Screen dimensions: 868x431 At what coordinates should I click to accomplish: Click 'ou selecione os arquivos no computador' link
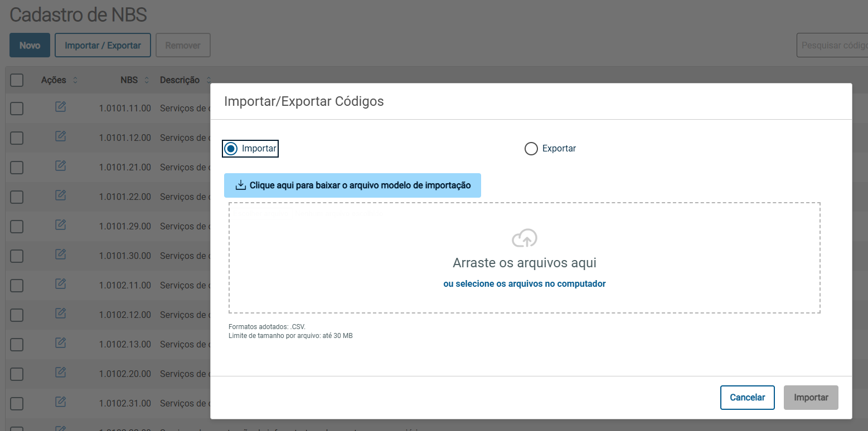[524, 284]
